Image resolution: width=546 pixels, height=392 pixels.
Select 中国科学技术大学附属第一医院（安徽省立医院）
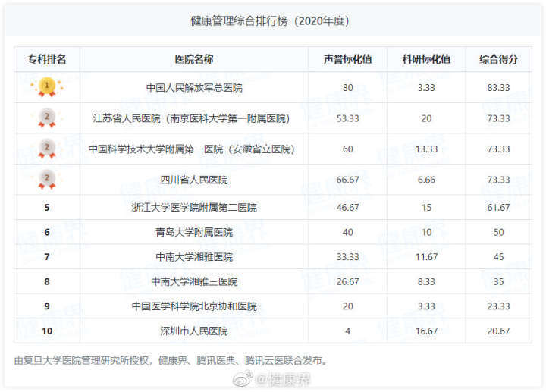191,149
